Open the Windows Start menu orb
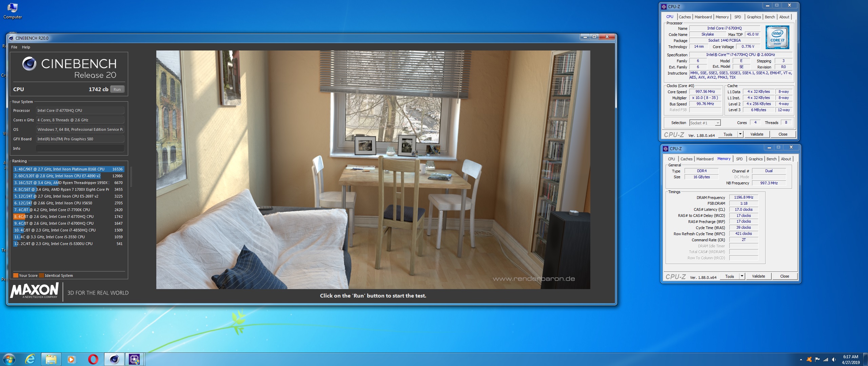The height and width of the screenshot is (366, 868). (9, 359)
